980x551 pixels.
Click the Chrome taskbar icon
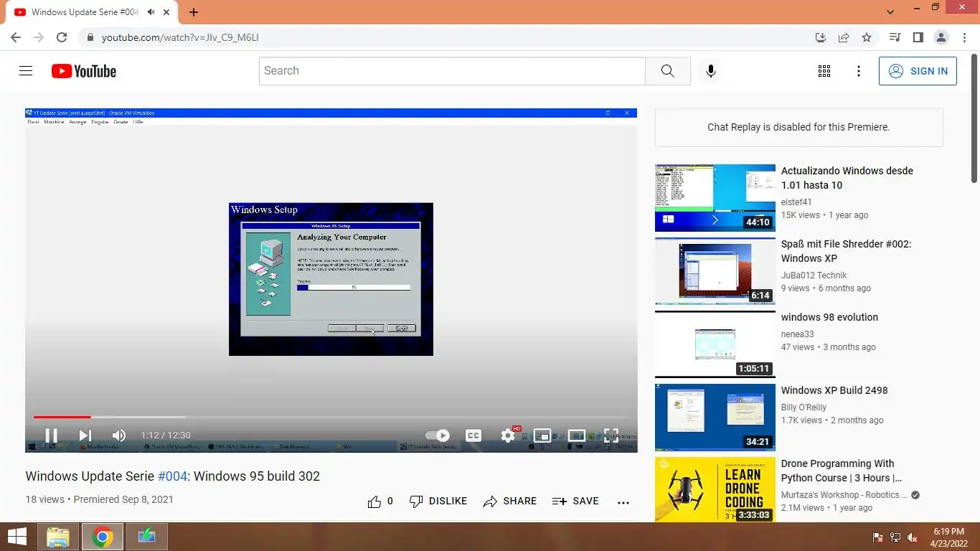pyautogui.click(x=103, y=537)
